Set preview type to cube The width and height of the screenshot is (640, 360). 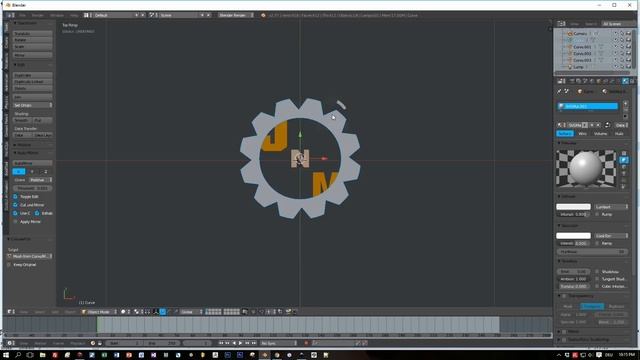tap(624, 167)
